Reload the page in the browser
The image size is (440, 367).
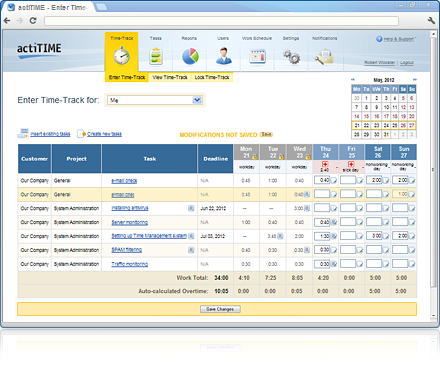point(33,21)
